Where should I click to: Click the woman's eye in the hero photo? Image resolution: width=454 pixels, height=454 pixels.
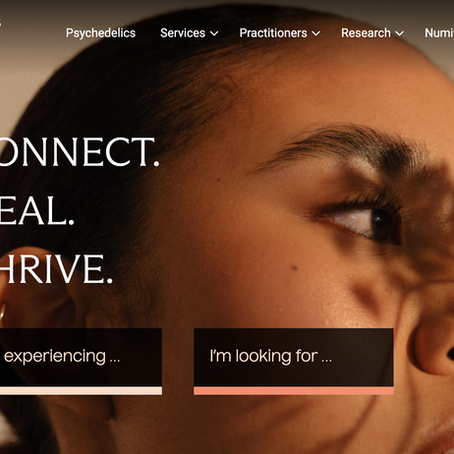coord(363,222)
